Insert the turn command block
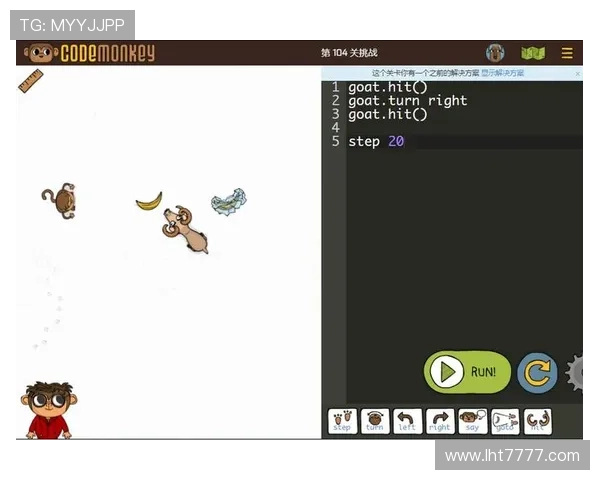 [374, 422]
